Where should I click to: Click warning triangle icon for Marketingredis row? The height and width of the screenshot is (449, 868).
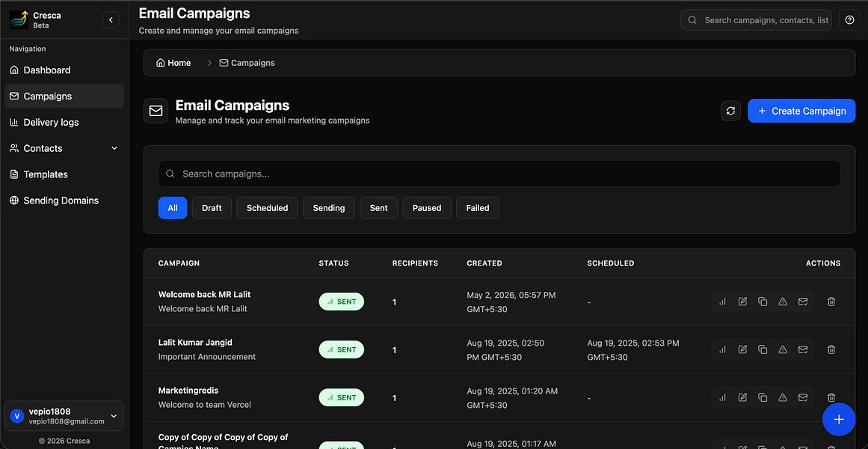[783, 397]
